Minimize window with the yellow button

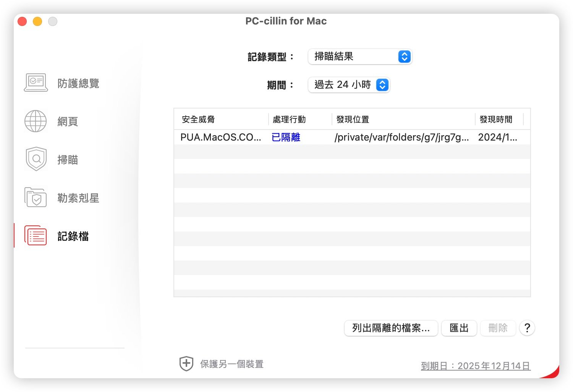tap(37, 21)
